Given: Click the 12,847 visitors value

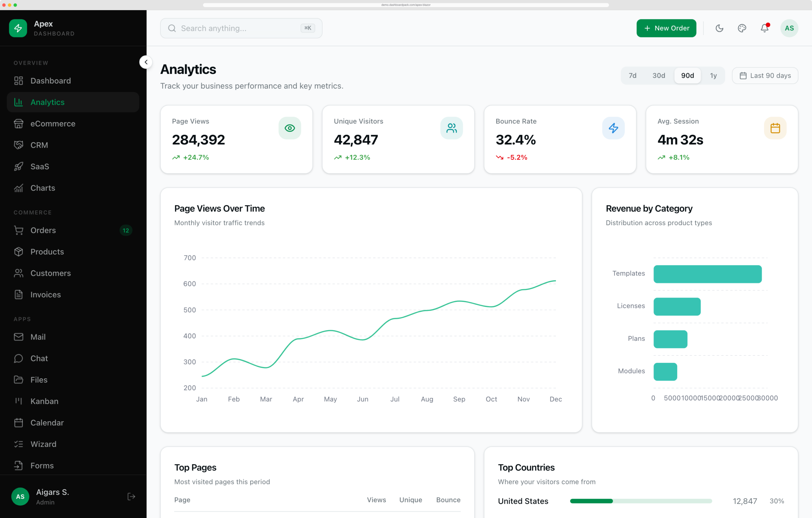Looking at the screenshot, I should [x=745, y=501].
